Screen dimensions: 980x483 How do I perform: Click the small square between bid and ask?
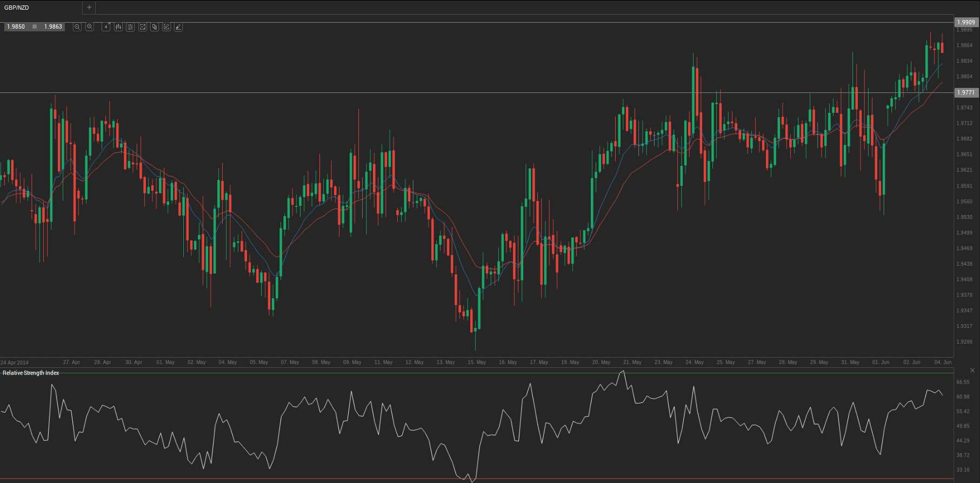(35, 26)
